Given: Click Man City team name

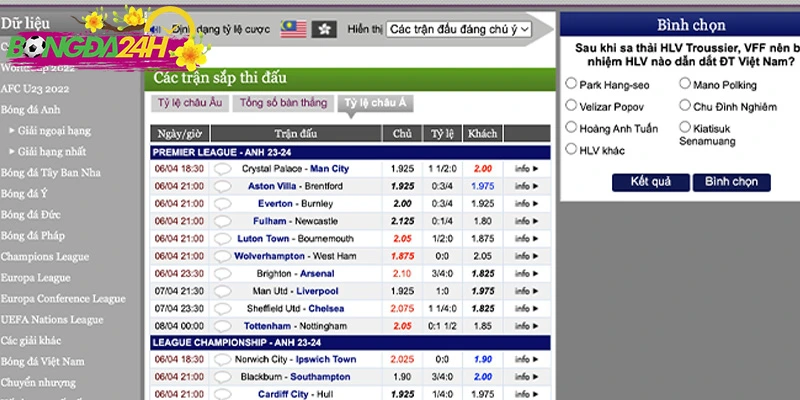Looking at the screenshot, I should [330, 169].
